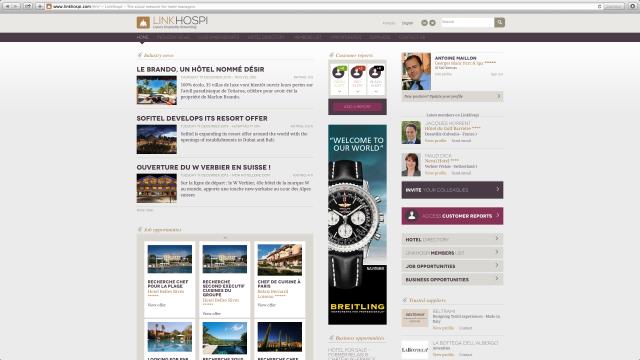The width and height of the screenshot is (640, 360).
Task: Click the second round header icon left of search
Action: coord(432,23)
